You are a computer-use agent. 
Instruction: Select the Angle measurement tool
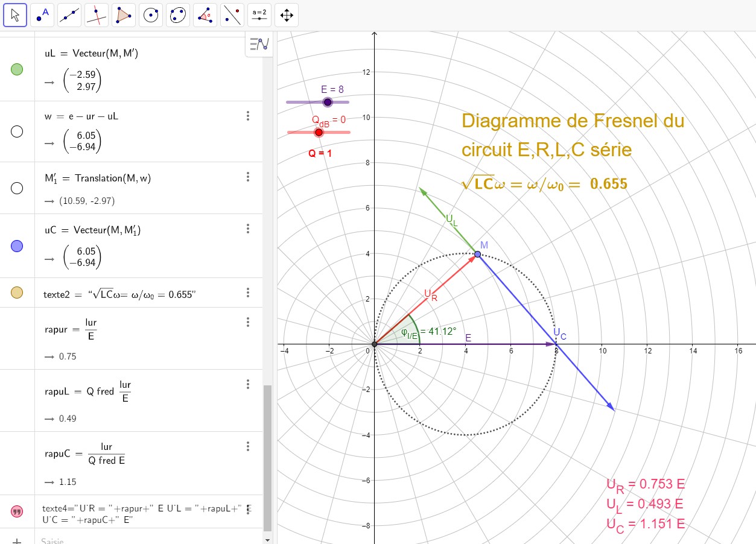tap(205, 15)
